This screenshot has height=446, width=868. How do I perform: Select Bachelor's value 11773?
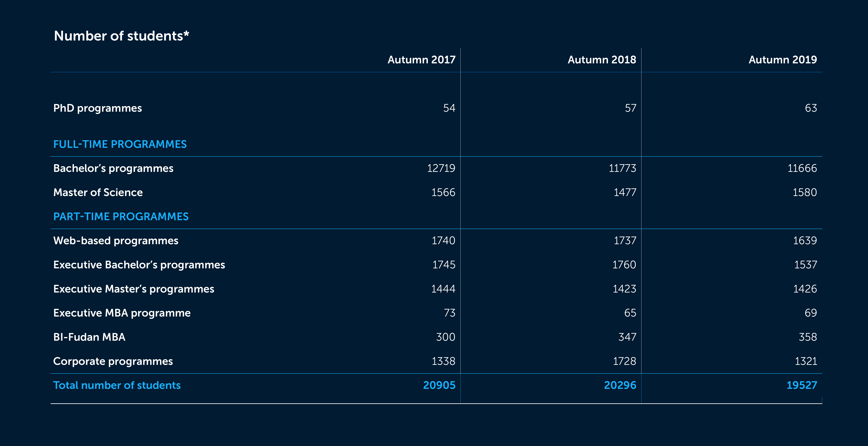622,168
